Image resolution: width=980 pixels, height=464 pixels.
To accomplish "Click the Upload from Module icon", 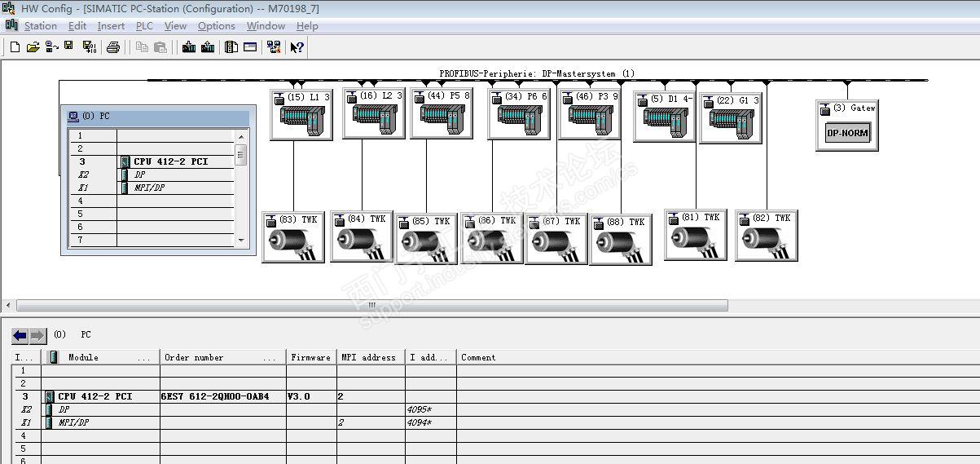I will [208, 47].
